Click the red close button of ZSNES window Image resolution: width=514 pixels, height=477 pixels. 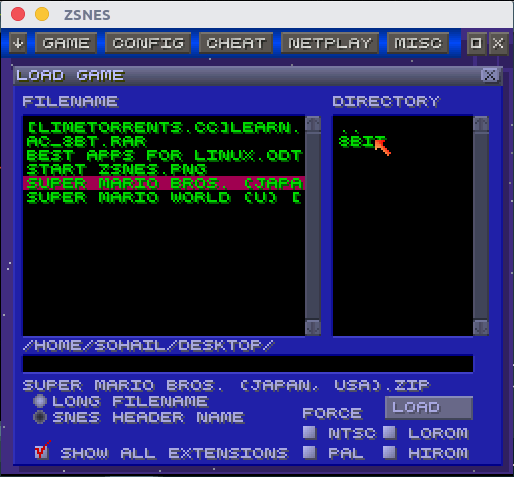[18, 14]
